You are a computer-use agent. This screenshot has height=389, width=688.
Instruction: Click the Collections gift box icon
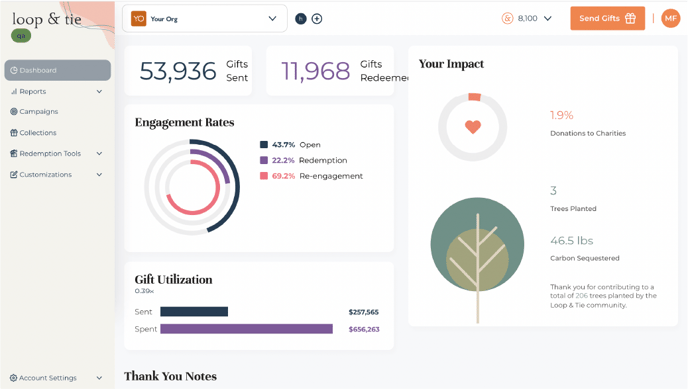14,132
